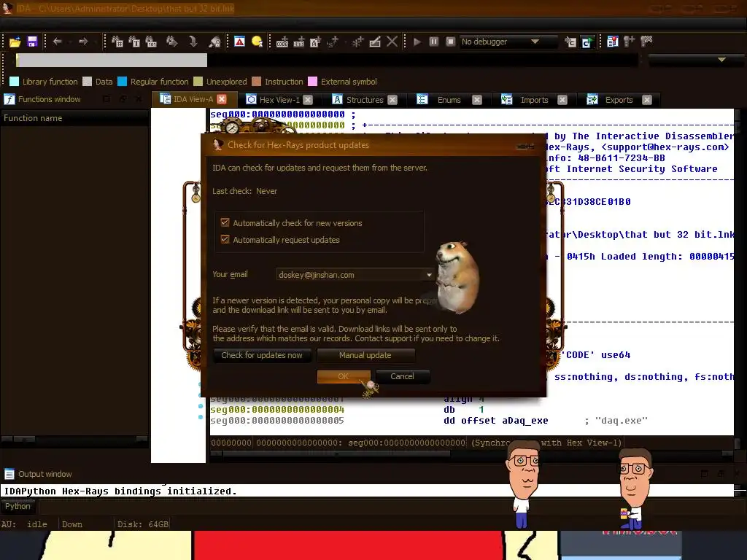747x560 pixels.
Task: Click the Functions window horizontal scrollbar
Action: pos(74,439)
